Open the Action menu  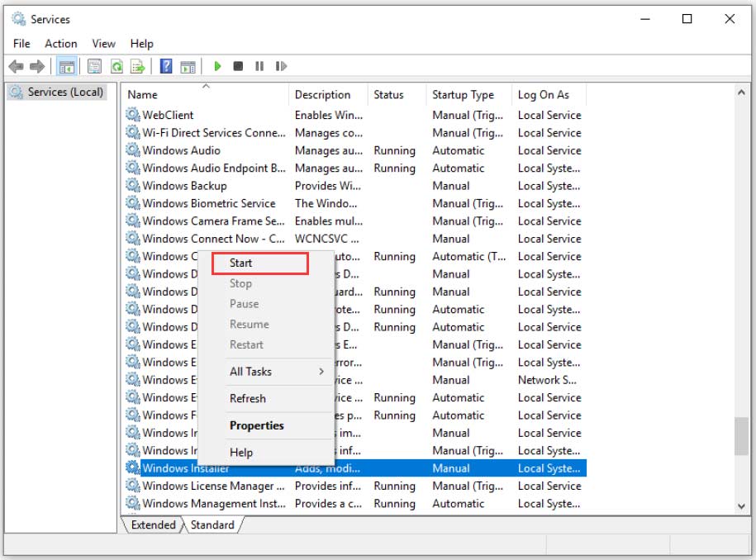point(61,44)
